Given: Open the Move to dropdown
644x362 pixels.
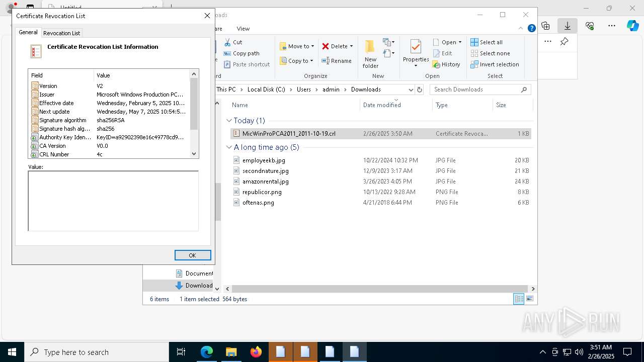Looking at the screenshot, I should pos(297,46).
